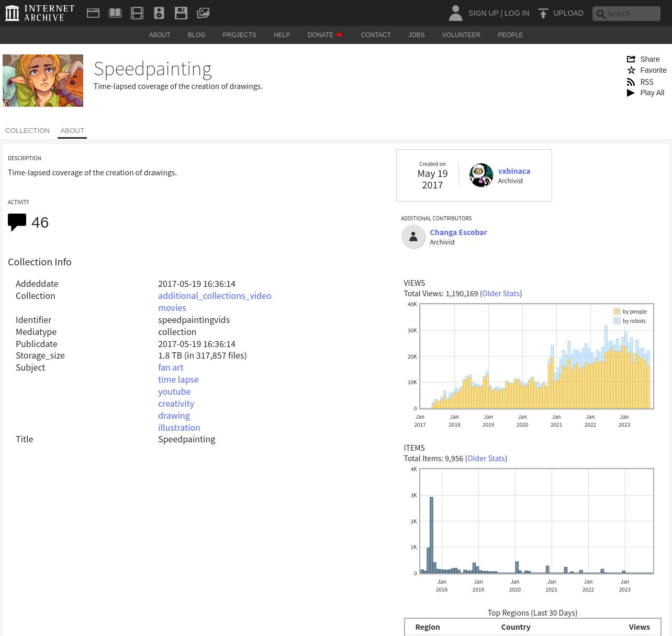Open the vxbinaca archivist profile
This screenshot has height=636, width=672.
pos(513,171)
